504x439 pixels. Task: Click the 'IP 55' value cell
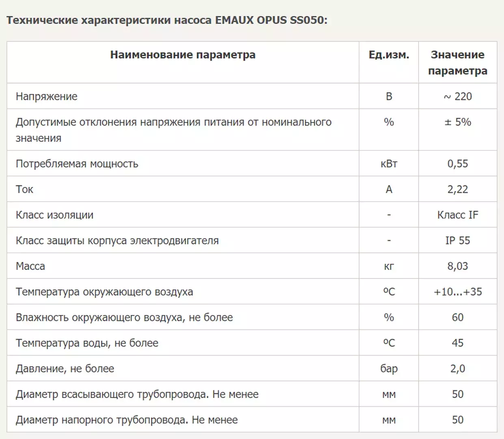pos(458,241)
